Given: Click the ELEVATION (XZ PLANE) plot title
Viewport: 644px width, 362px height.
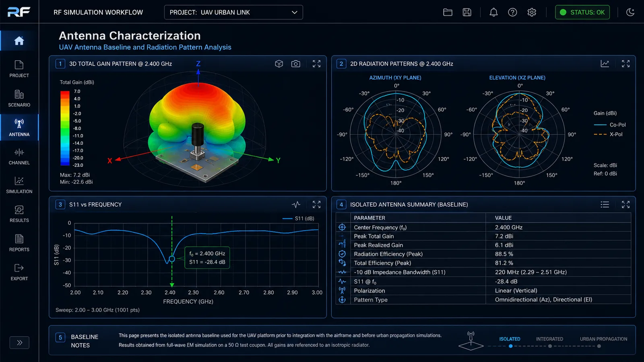Looking at the screenshot, I should (517, 78).
